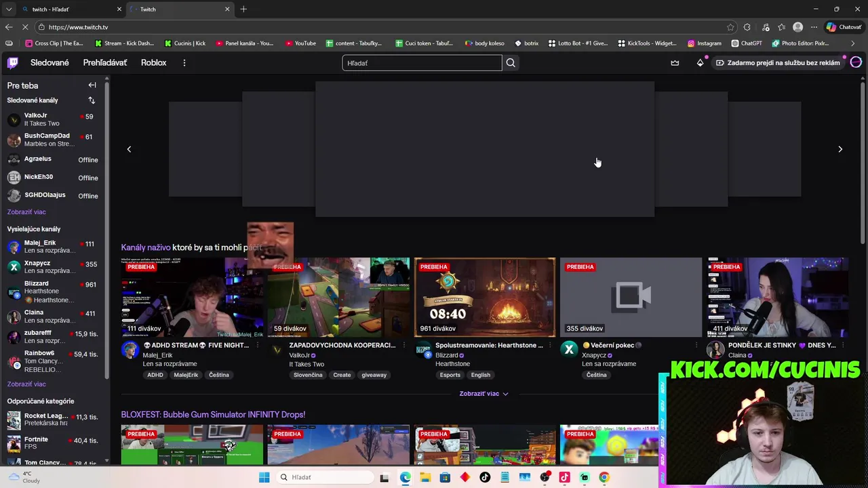Open the Prehľadávať tab

pos(104,63)
